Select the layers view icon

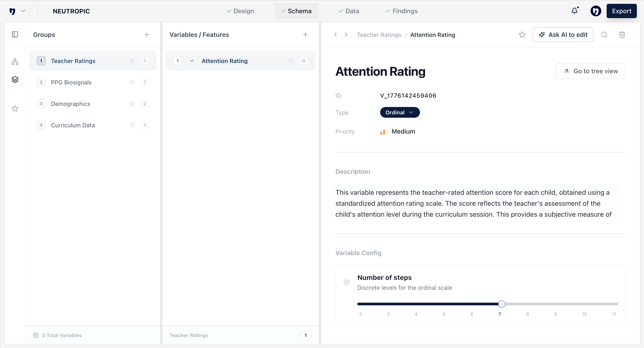coord(15,80)
